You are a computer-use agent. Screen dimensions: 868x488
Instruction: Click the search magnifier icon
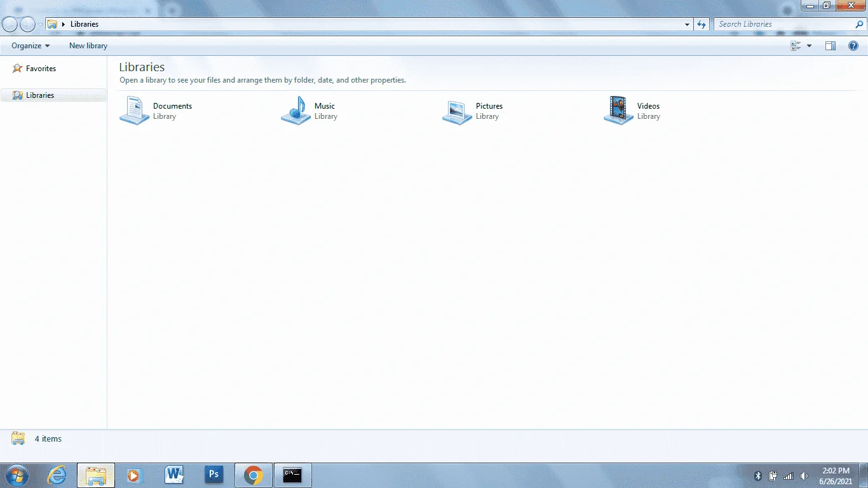pyautogui.click(x=860, y=24)
